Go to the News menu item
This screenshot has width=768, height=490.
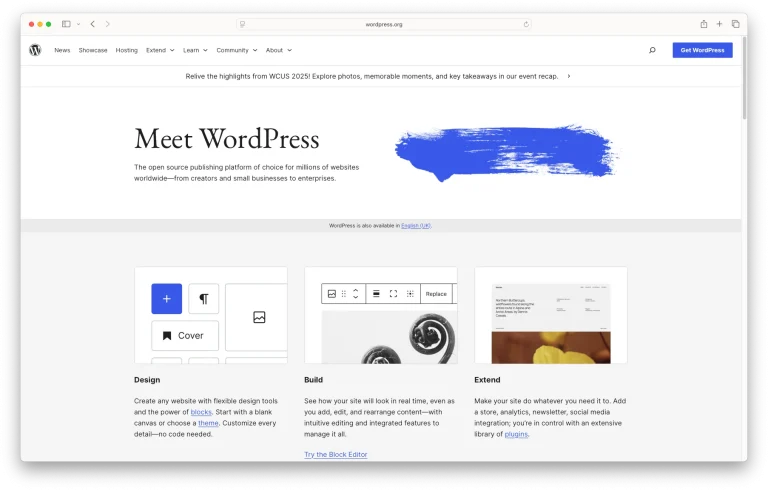62,50
